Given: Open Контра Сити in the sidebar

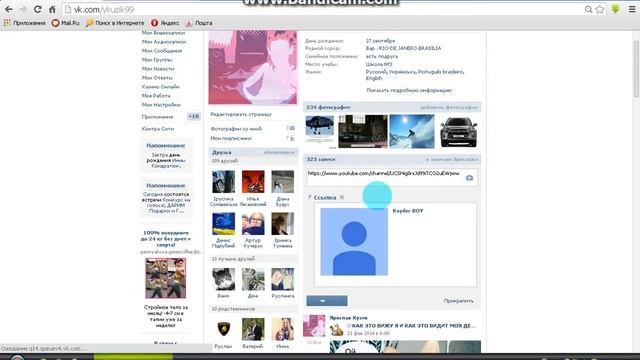Looking at the screenshot, I should pos(158,129).
